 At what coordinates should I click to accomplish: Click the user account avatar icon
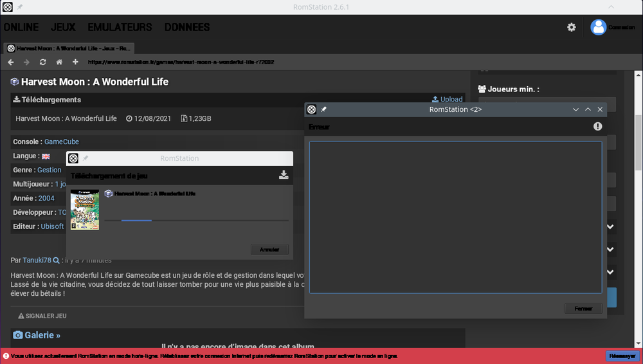[x=598, y=27]
